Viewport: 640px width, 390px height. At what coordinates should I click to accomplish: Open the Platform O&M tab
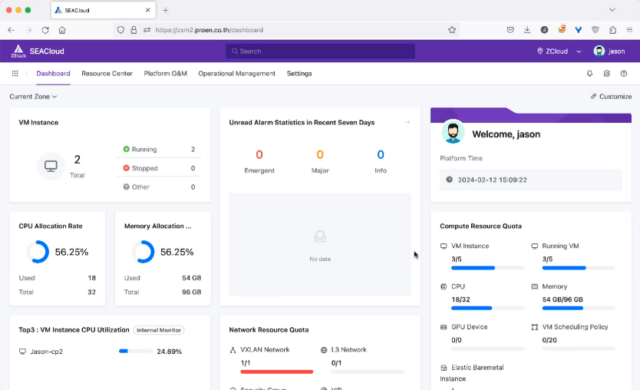click(x=165, y=73)
